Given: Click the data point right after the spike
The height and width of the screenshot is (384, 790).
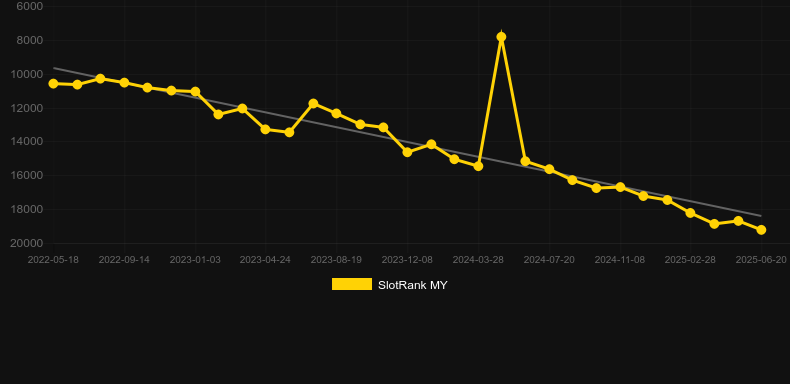Looking at the screenshot, I should 525,161.
